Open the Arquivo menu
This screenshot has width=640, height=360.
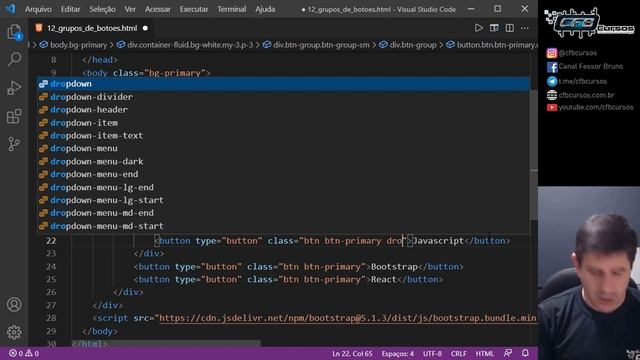coord(38,9)
